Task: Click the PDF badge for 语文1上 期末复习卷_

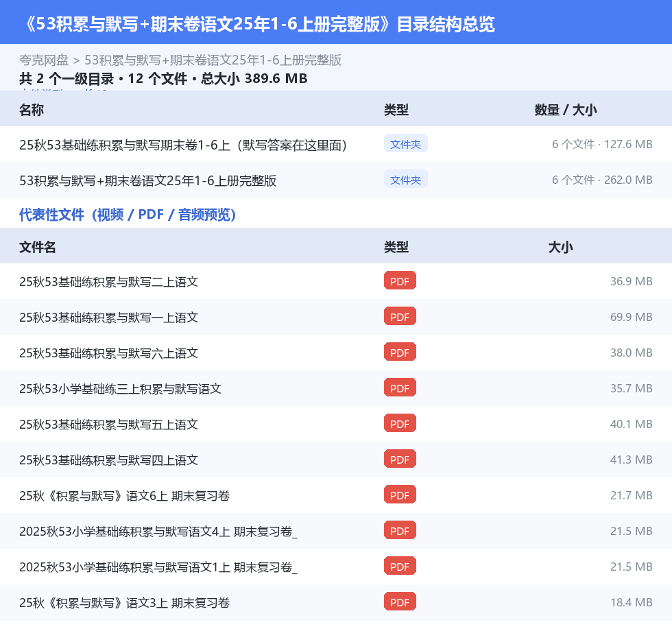Action: 400,566
